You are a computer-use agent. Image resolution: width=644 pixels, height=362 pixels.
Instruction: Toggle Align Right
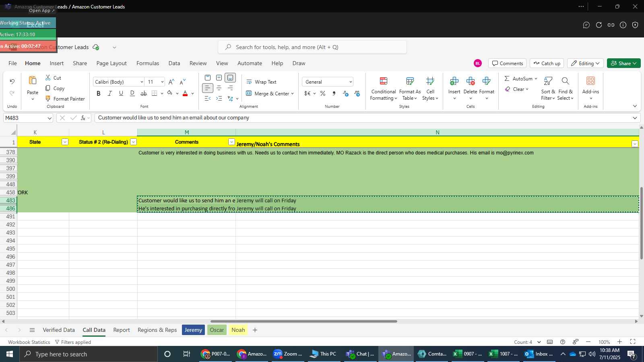click(x=230, y=88)
